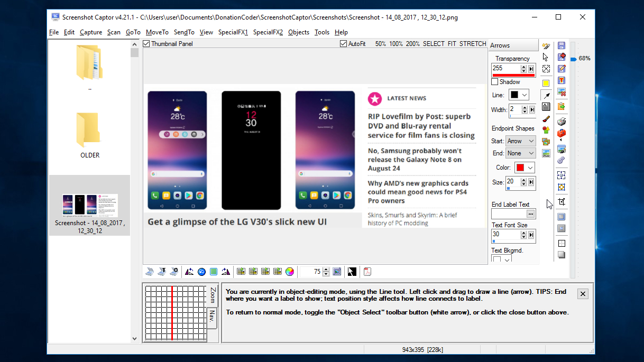
Task: Select the arrow line drawing tool
Action: tap(546, 95)
